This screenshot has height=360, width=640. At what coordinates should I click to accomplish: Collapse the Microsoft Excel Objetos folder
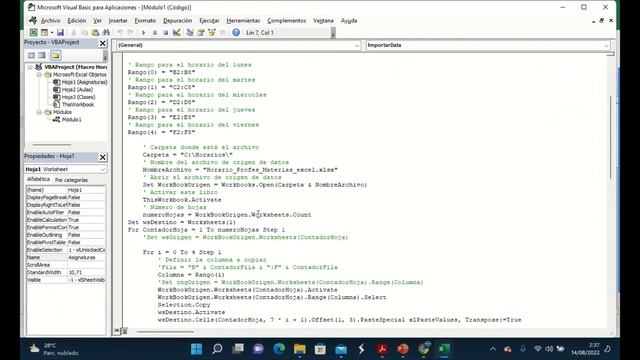pyautogui.click(x=39, y=75)
